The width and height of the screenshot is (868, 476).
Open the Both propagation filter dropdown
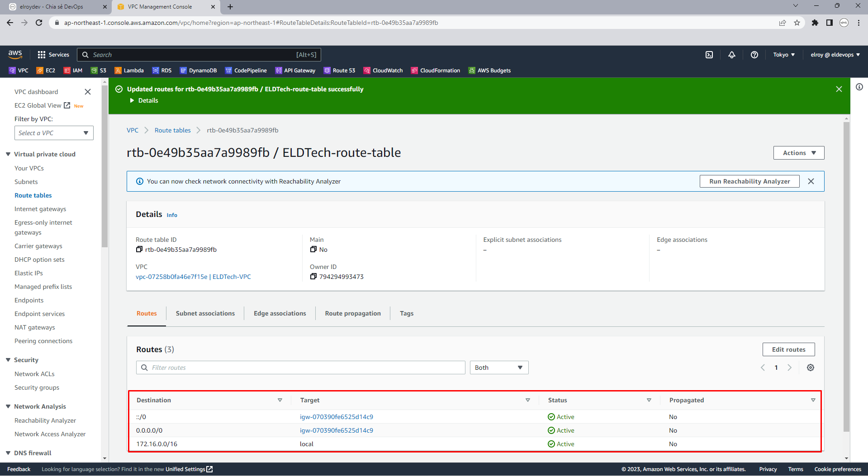tap(499, 368)
